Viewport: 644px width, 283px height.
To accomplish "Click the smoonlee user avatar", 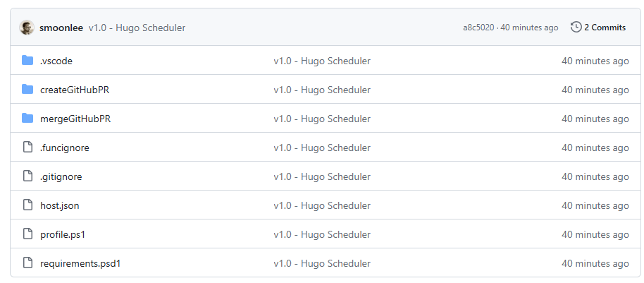I will [27, 28].
